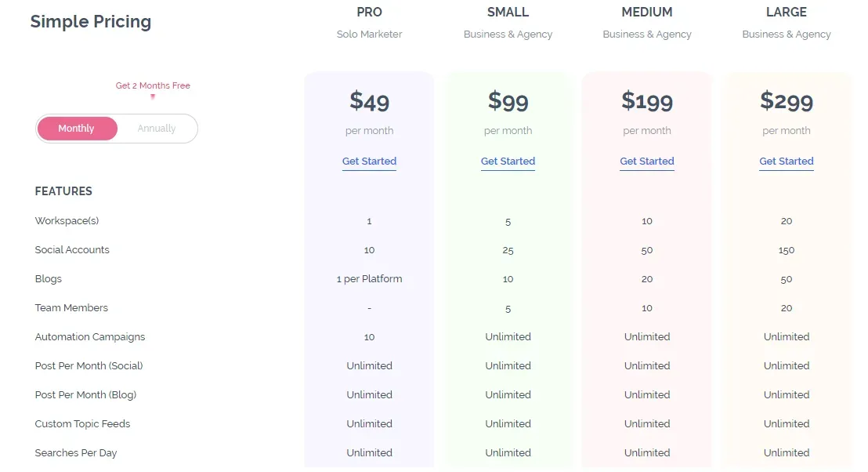Select the Monthly billing option

[77, 128]
